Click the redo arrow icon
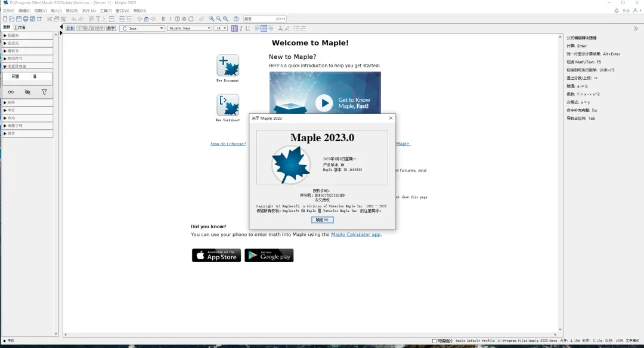The height and width of the screenshot is (348, 644). point(80,19)
